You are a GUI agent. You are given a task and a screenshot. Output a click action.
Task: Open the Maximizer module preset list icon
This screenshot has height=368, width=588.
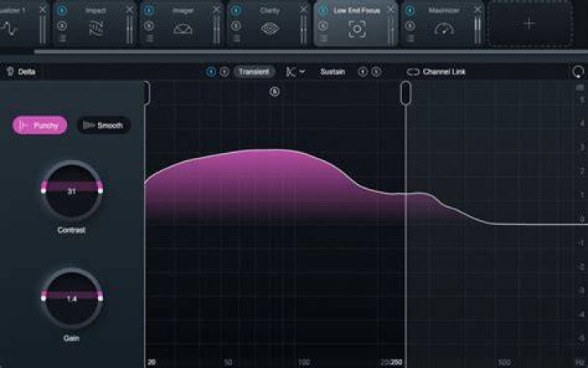coord(410,38)
